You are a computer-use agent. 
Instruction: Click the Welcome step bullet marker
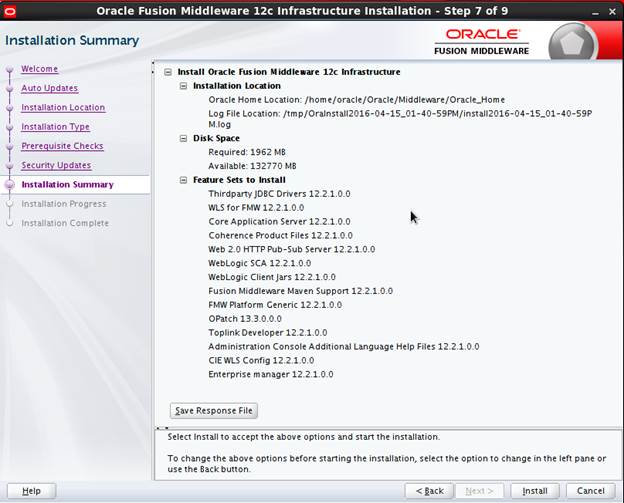[x=10, y=70]
